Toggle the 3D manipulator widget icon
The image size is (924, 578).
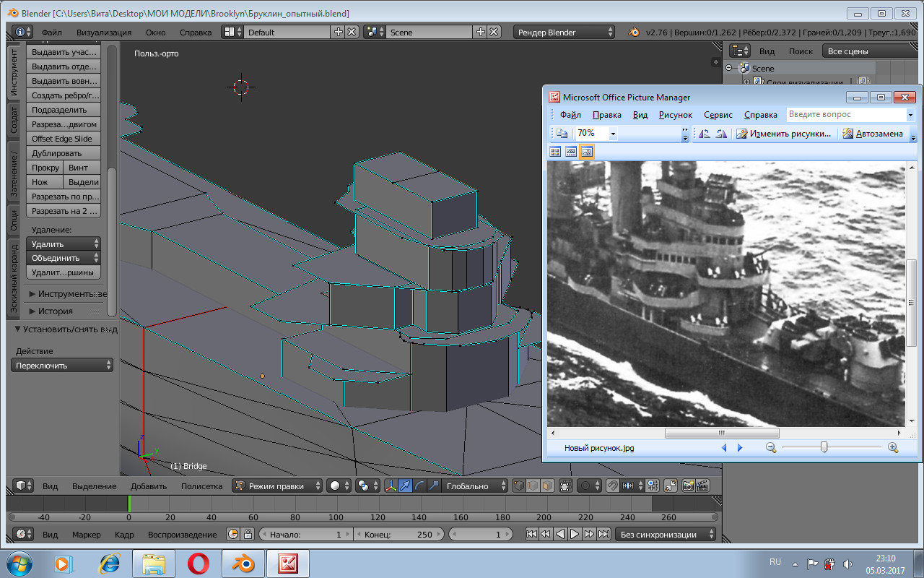coord(391,486)
